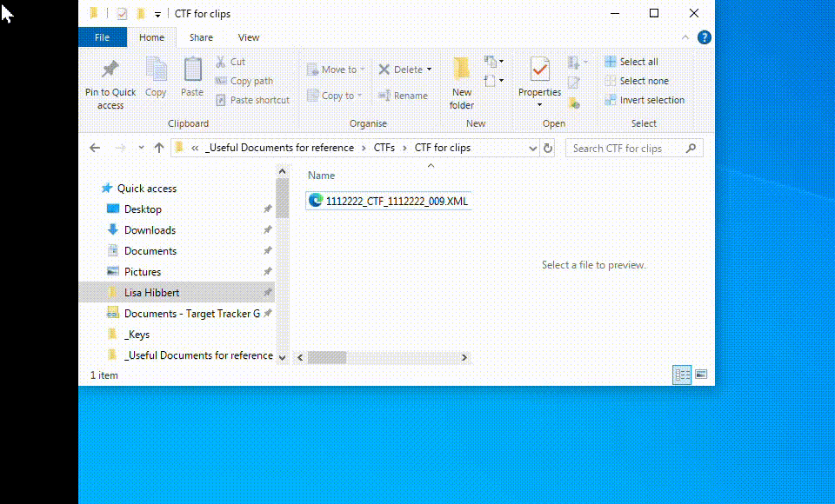
Task: Expand the Move to dropdown
Action: pos(363,70)
